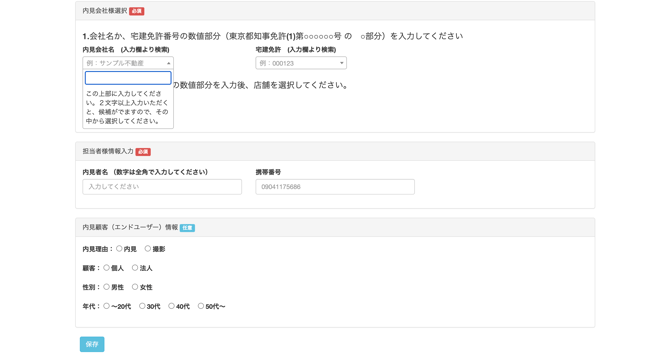The height and width of the screenshot is (363, 670).
Task: Pick the 50代〜 age range
Action: [201, 306]
